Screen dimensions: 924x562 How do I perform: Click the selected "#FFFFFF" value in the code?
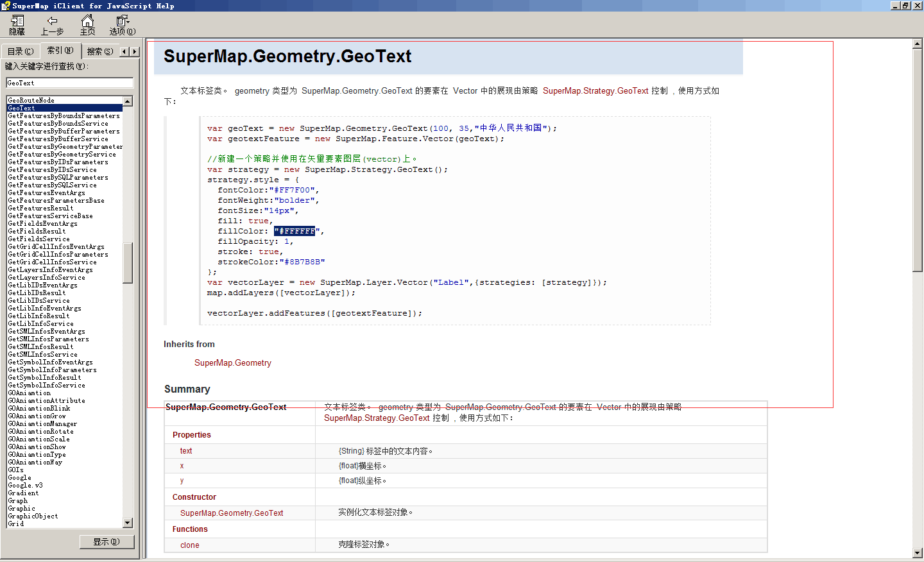295,231
